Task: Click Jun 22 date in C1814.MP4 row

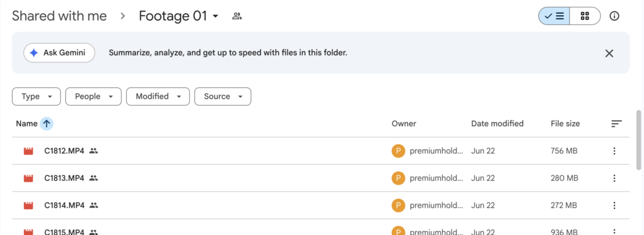Action: click(x=483, y=205)
